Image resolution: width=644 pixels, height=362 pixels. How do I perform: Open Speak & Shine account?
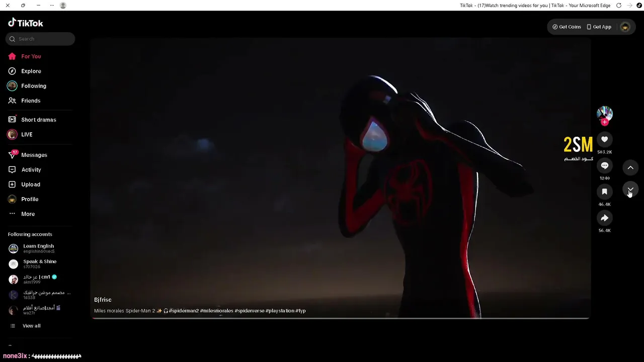click(40, 264)
